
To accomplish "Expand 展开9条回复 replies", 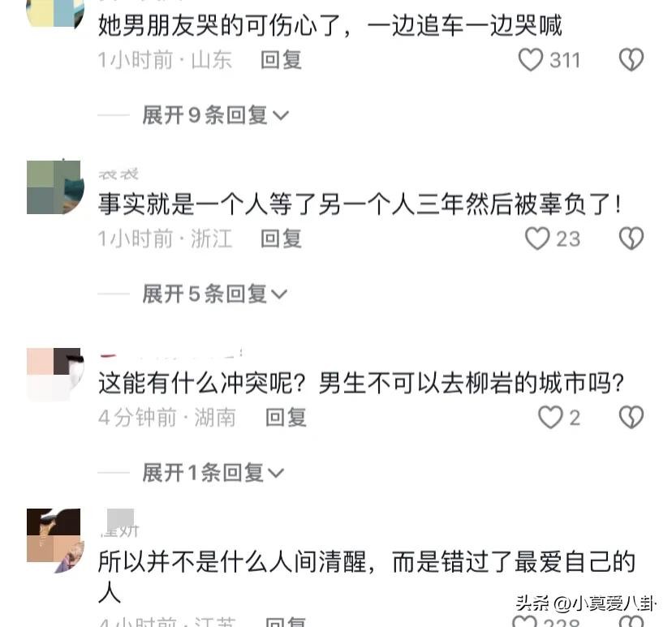I will click(216, 115).
